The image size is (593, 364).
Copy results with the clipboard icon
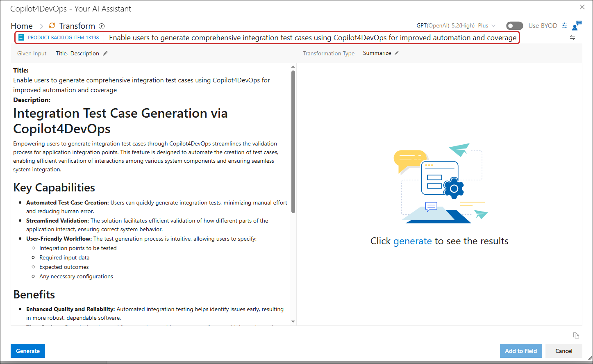coord(576,335)
